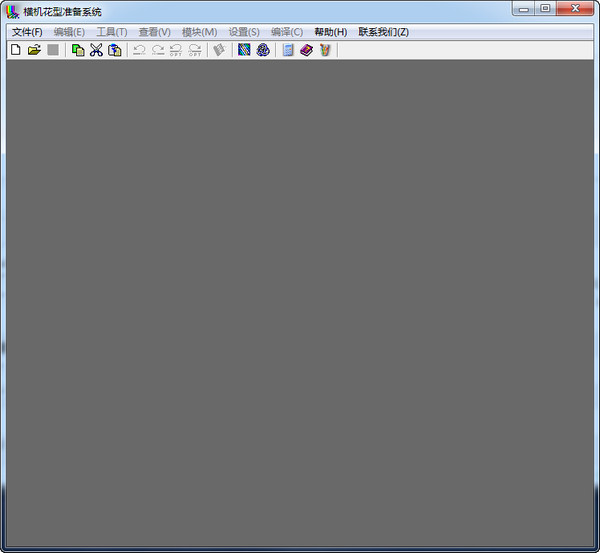Open the 联系我们(Z) menu
Screen dimensions: 600x553
click(x=383, y=32)
